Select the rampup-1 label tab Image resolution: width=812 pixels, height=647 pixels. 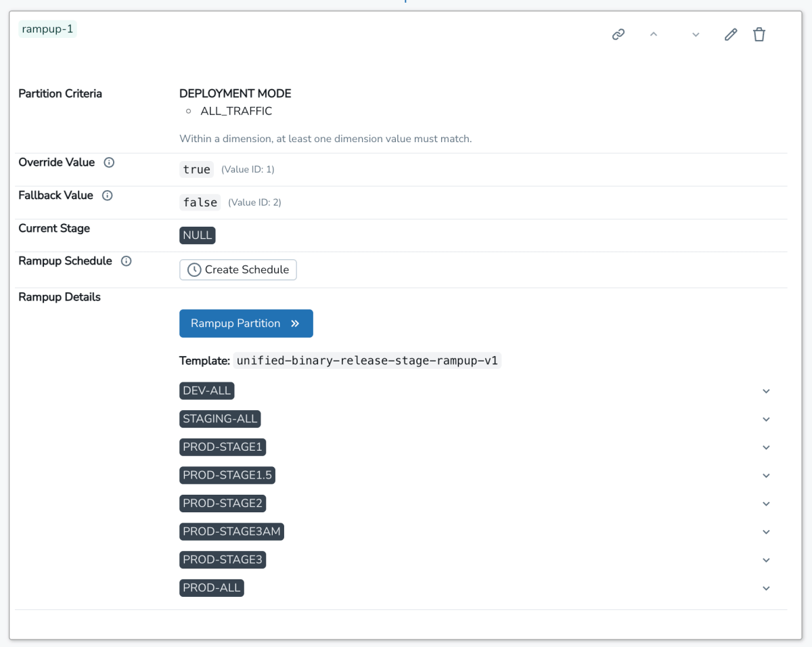47,28
